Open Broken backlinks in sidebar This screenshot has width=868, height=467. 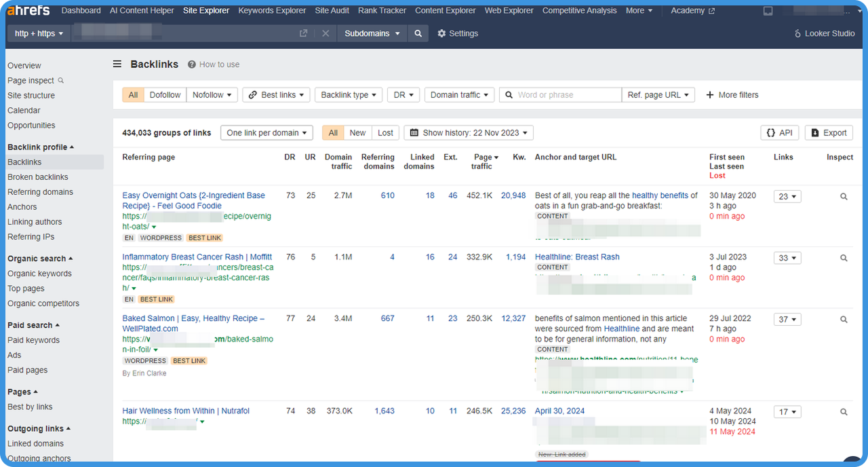[x=38, y=177]
